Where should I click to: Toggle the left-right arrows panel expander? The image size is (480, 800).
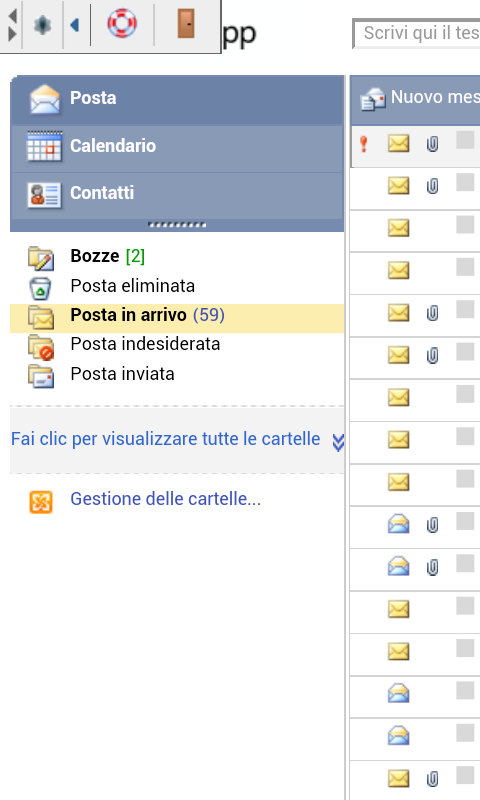pyautogui.click(x=12, y=24)
